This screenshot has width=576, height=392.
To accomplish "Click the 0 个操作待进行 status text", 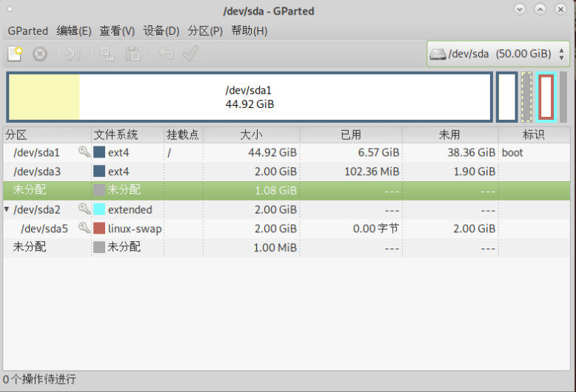I will click(x=39, y=379).
